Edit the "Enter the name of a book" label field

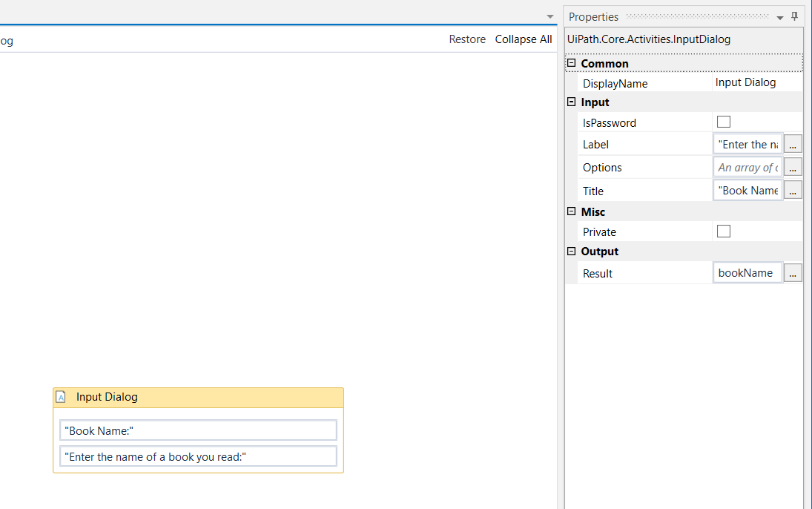[x=198, y=457]
